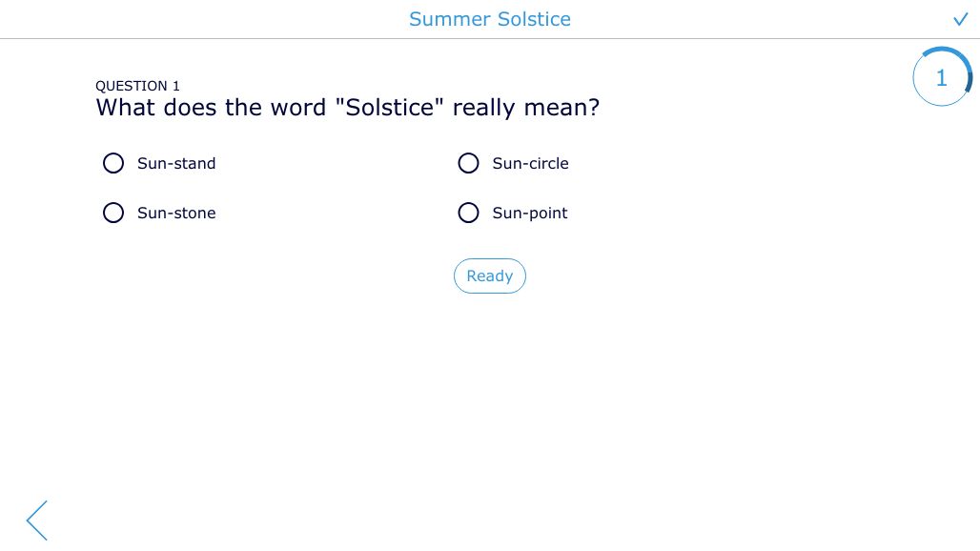Click the checkmark icon in the header
Viewport: 980px width, 551px height.
click(x=961, y=19)
